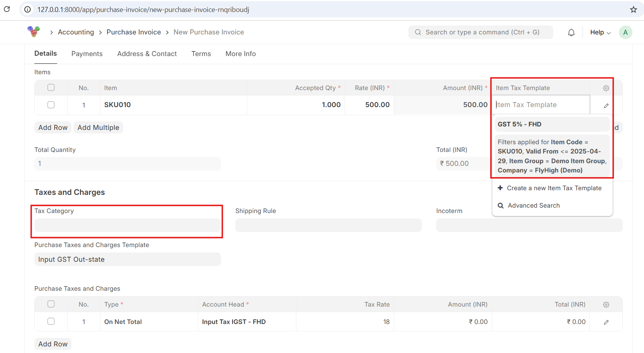The height and width of the screenshot is (353, 644).
Task: Click the Total (INR) ₹ 500.00 value
Action: coord(454,164)
